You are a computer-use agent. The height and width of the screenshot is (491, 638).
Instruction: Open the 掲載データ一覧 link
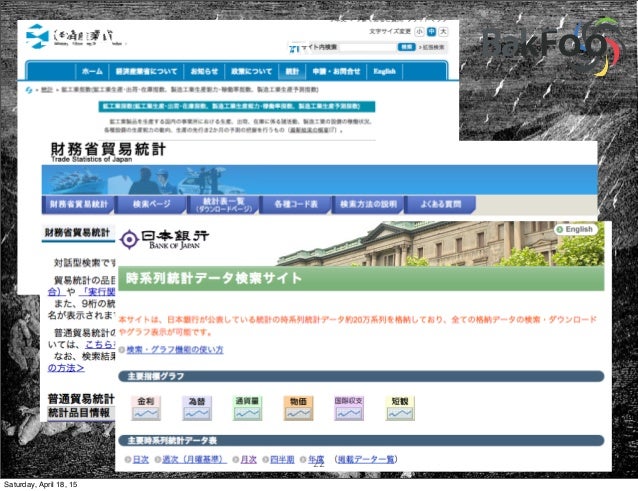pos(366,459)
